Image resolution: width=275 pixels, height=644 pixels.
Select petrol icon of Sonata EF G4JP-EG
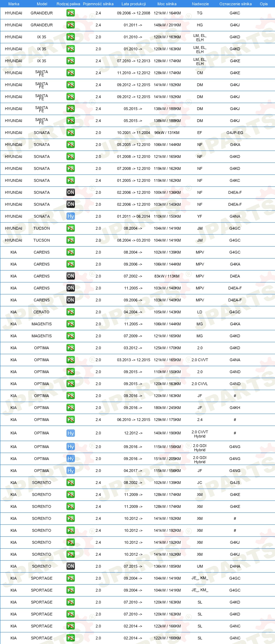(71, 133)
